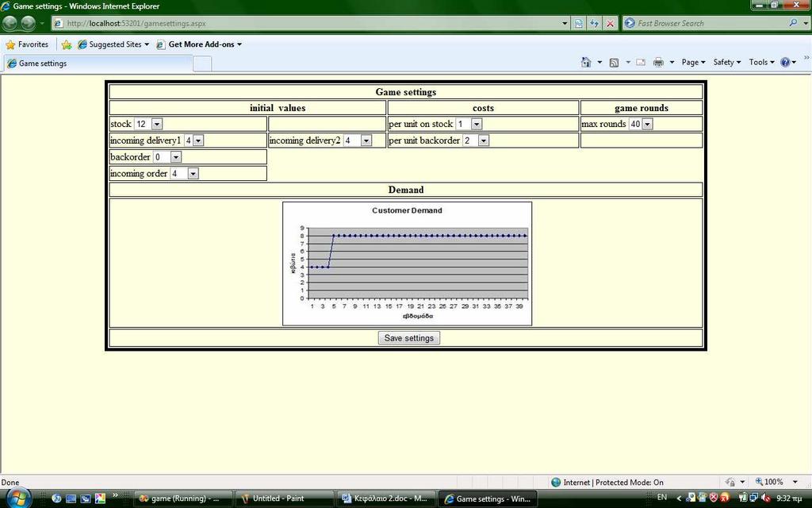Screen dimensions: 812x508
Task: Expand the address bar history dropdown
Action: click(x=565, y=23)
